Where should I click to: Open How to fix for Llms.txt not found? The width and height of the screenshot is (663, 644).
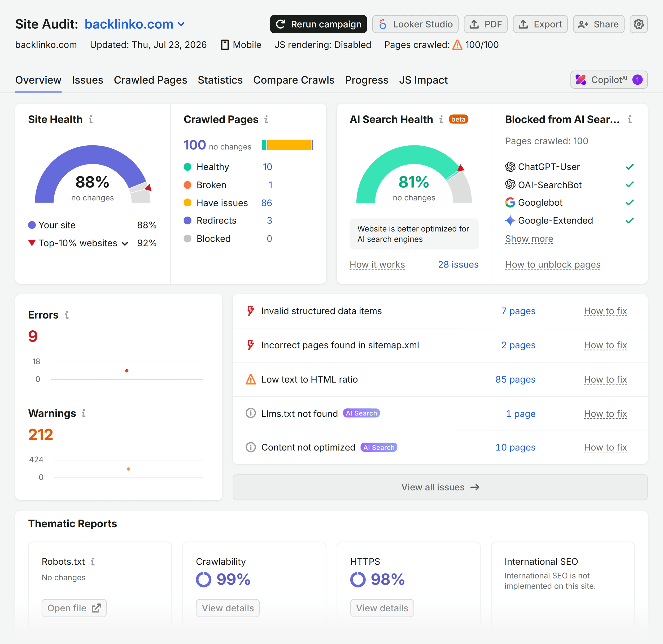pyautogui.click(x=605, y=413)
